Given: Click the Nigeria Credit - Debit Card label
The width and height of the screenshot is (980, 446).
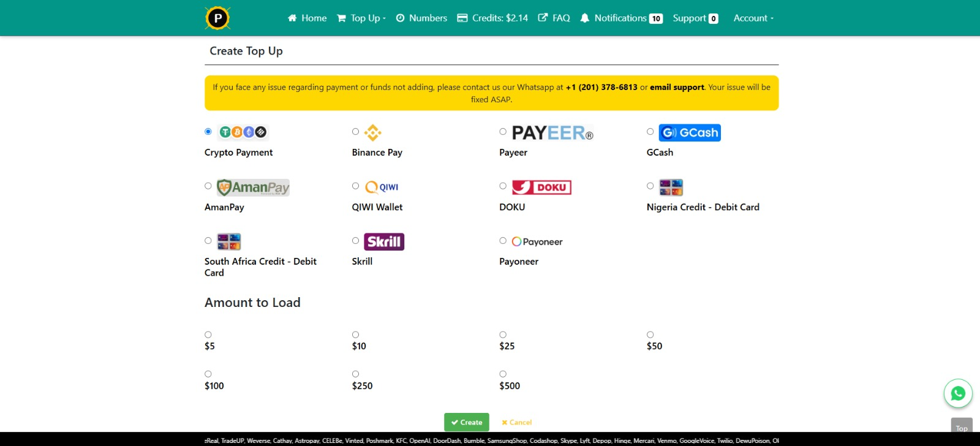Looking at the screenshot, I should click(703, 207).
